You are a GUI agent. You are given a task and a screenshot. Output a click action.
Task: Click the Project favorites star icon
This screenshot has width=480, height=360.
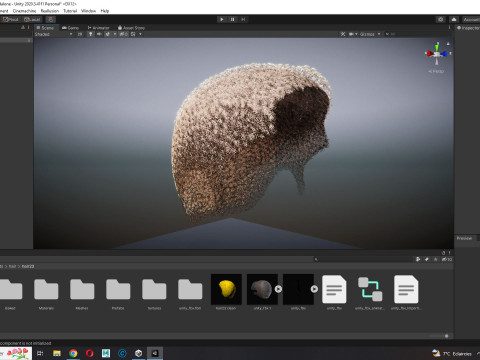click(435, 259)
